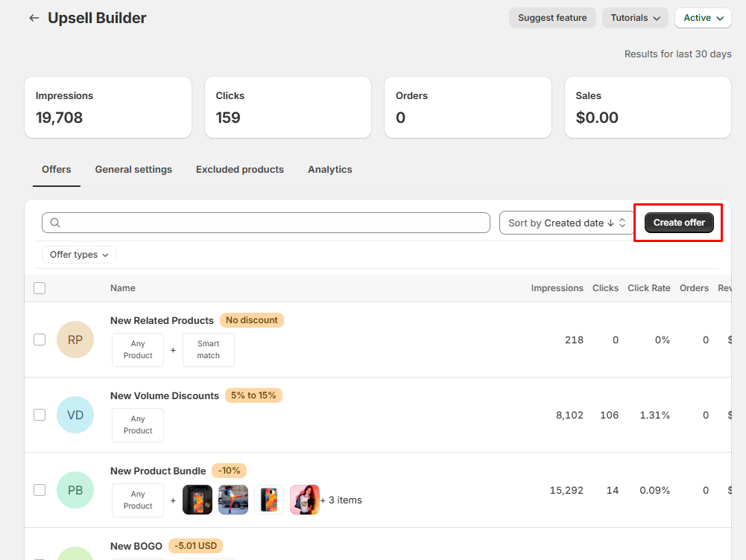Open the Active status dropdown
The width and height of the screenshot is (746, 560).
pyautogui.click(x=703, y=18)
